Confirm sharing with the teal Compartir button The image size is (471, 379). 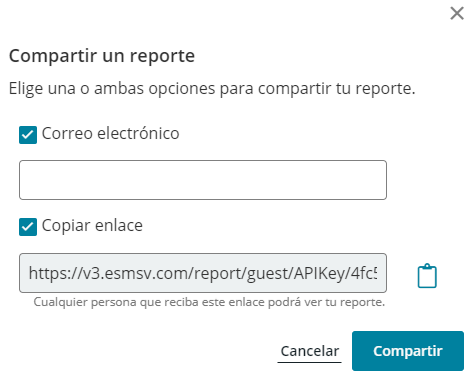click(408, 351)
